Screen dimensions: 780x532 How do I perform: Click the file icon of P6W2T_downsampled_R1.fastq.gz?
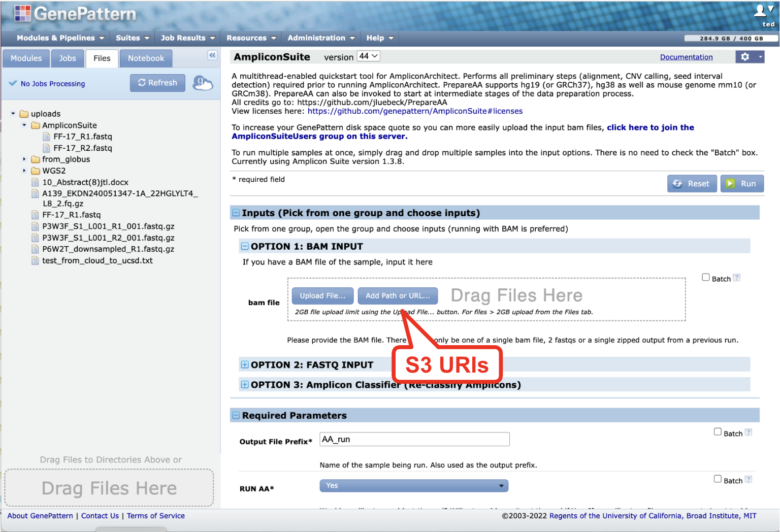coord(35,249)
